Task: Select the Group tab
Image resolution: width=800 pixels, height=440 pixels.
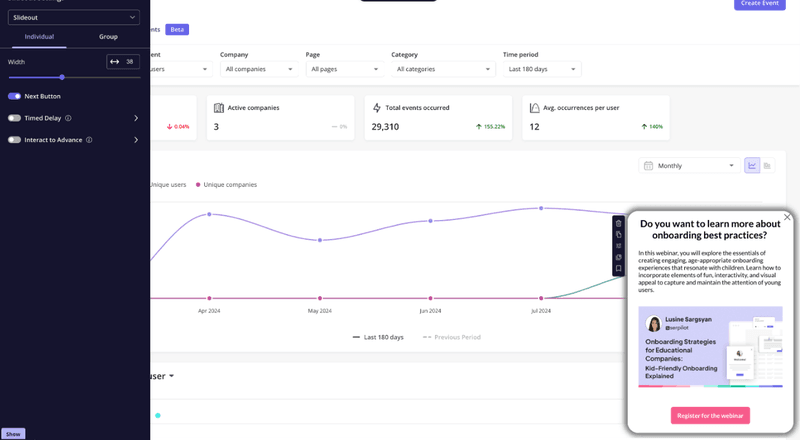Action: click(108, 37)
